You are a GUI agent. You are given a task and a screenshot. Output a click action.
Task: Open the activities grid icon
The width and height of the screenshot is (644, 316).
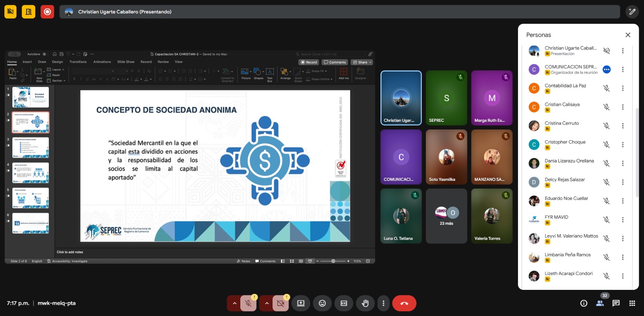pos(632,304)
